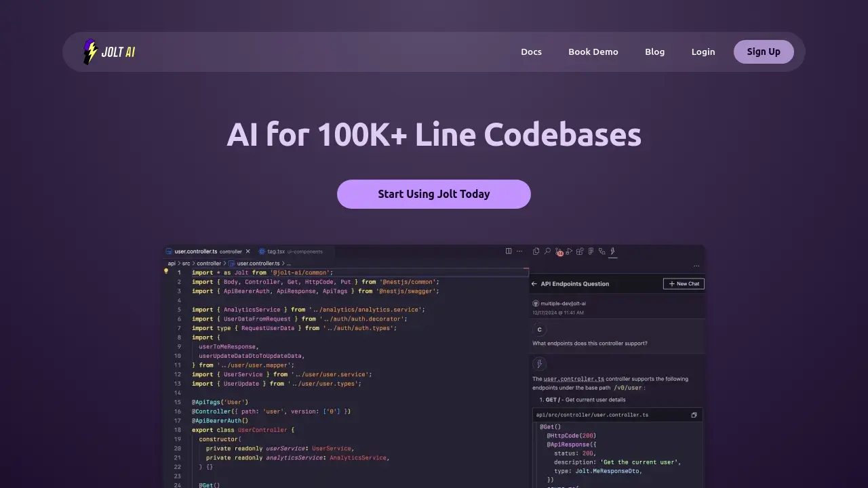Click the code block path api/src/controller/user.controller.ts
This screenshot has height=488, width=868.
click(x=592, y=415)
